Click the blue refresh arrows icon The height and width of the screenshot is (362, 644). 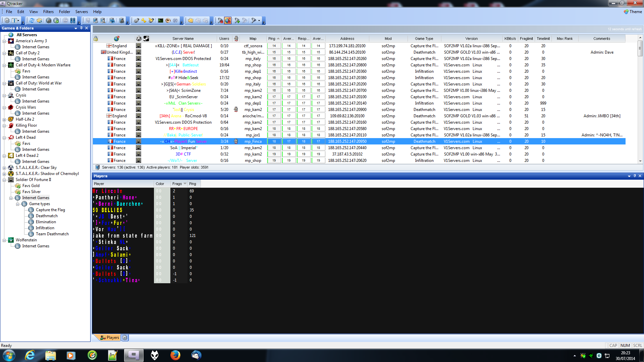coord(32,21)
